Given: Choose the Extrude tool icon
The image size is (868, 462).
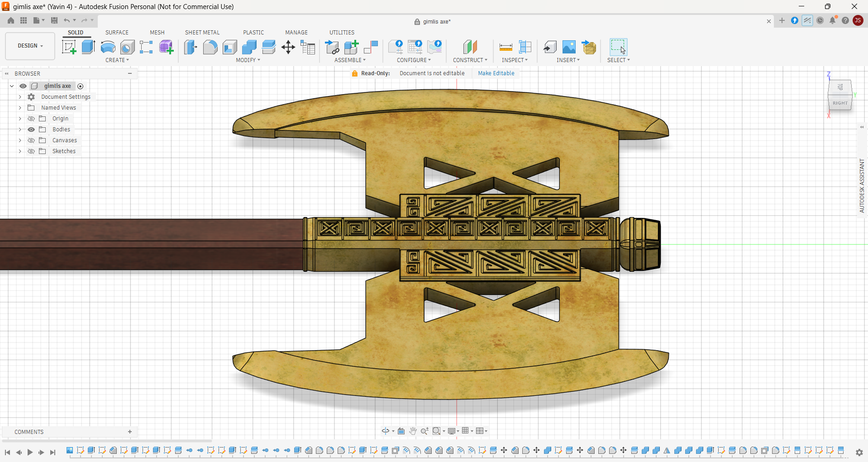Looking at the screenshot, I should point(88,47).
